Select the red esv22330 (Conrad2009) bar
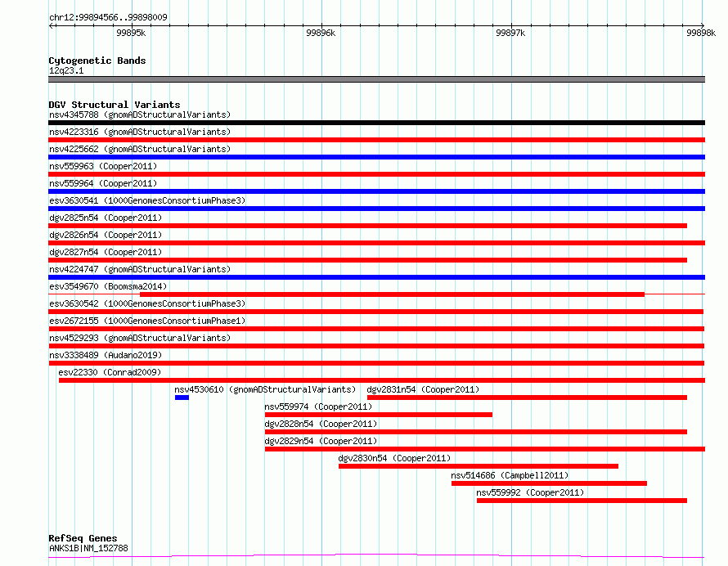The height and width of the screenshot is (566, 728). (x=382, y=380)
